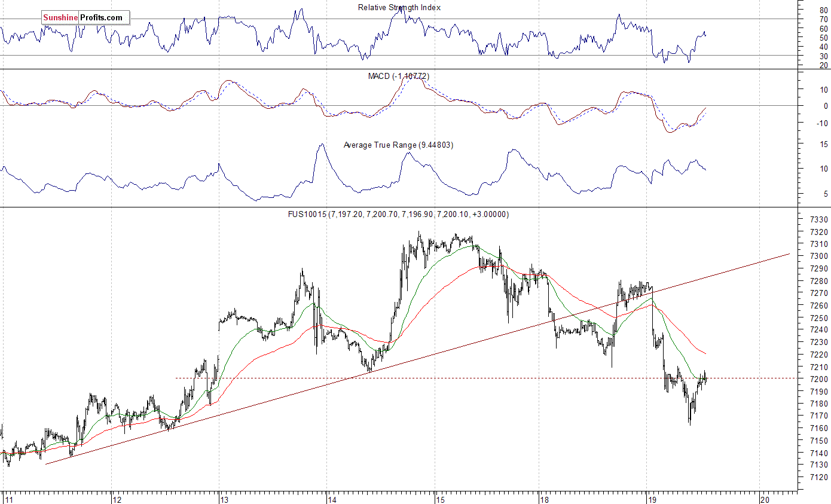831x504 pixels.
Task: Click price level 7300 on price axis
Action: [818, 256]
